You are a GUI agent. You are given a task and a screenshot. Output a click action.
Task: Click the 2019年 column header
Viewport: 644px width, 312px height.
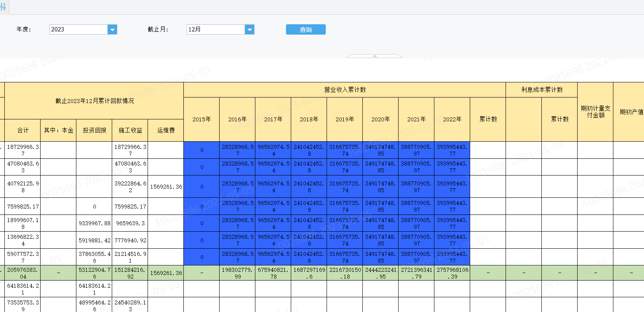[345, 119]
